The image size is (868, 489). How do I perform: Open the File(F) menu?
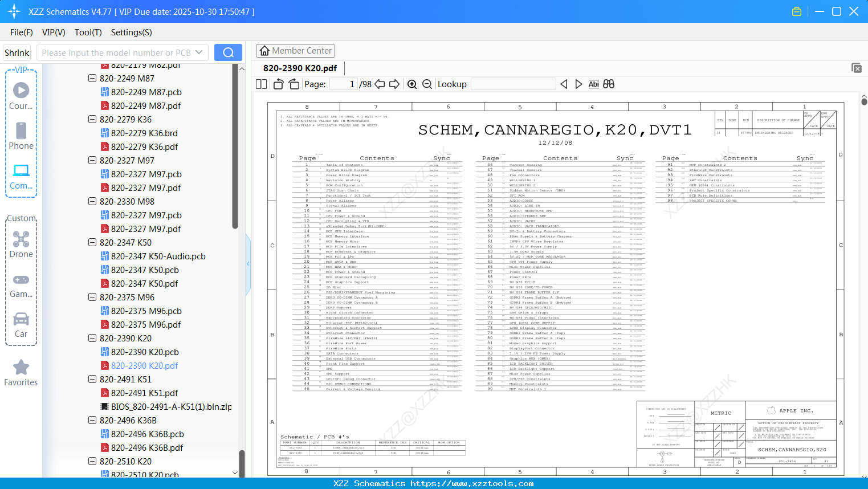click(22, 32)
